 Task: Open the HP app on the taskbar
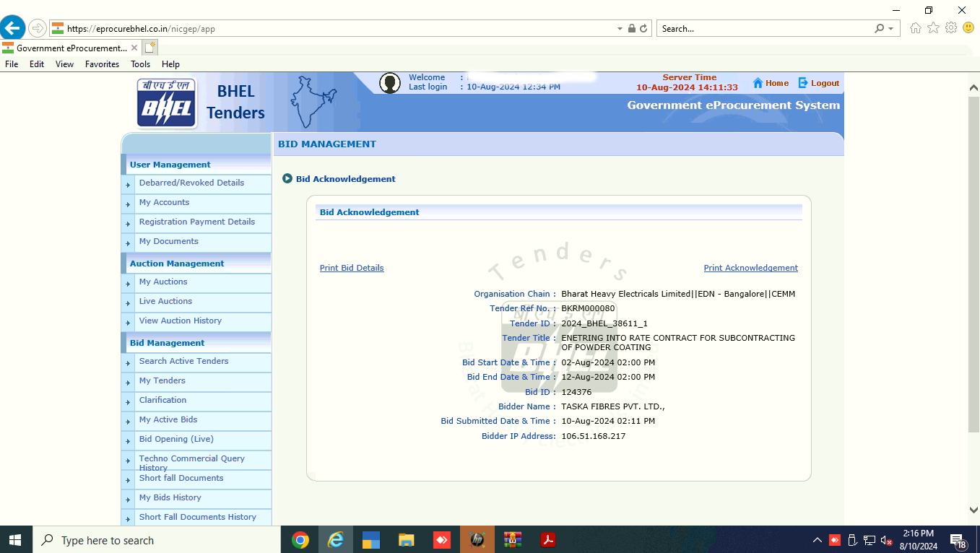pyautogui.click(x=477, y=540)
